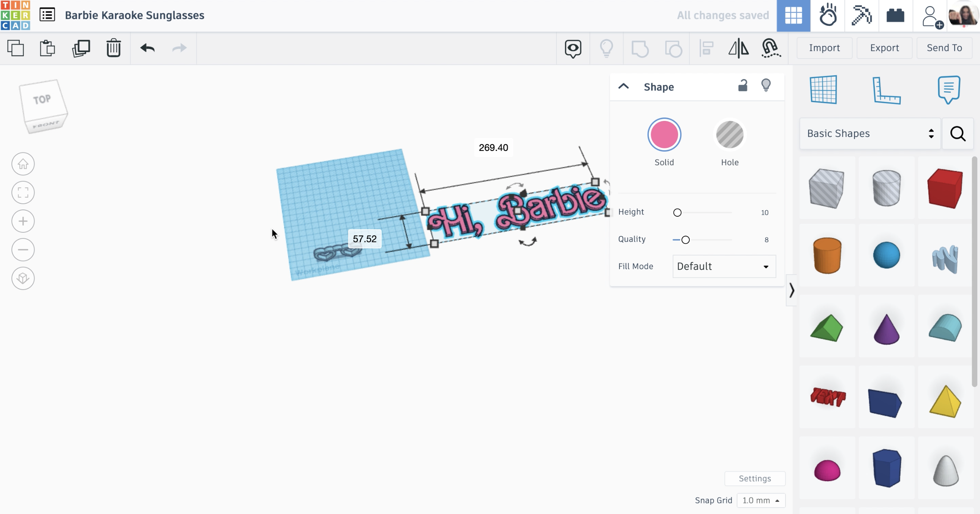Select the Mirror tool in the toolbar

point(738,48)
